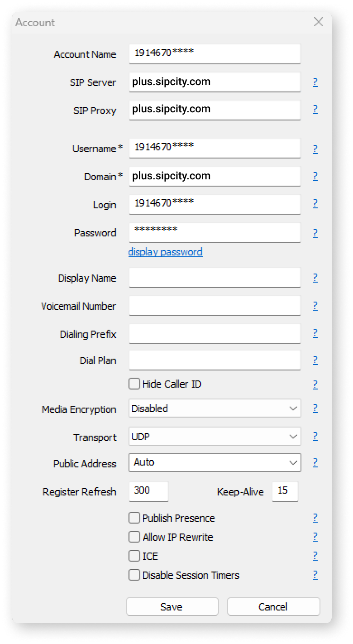Show help for Password field

pyautogui.click(x=315, y=233)
